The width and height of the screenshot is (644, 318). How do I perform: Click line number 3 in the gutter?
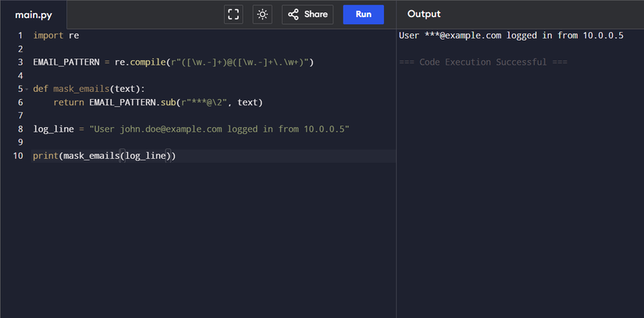[x=20, y=62]
